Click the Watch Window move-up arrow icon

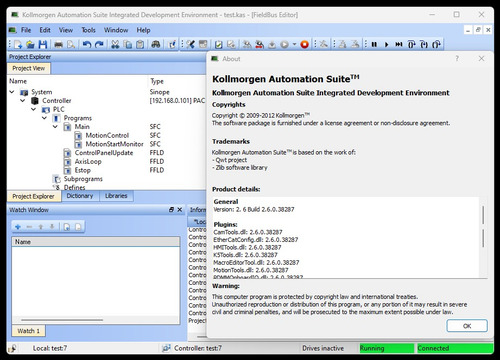tap(41, 227)
